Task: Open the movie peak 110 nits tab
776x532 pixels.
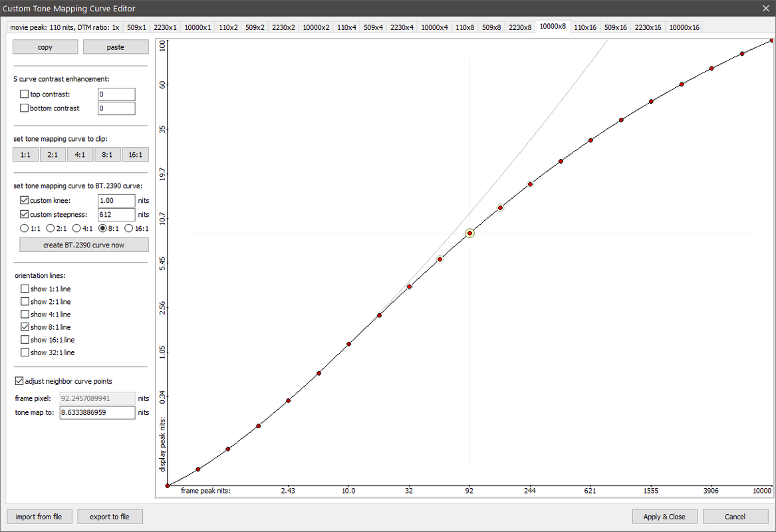Action: point(65,27)
